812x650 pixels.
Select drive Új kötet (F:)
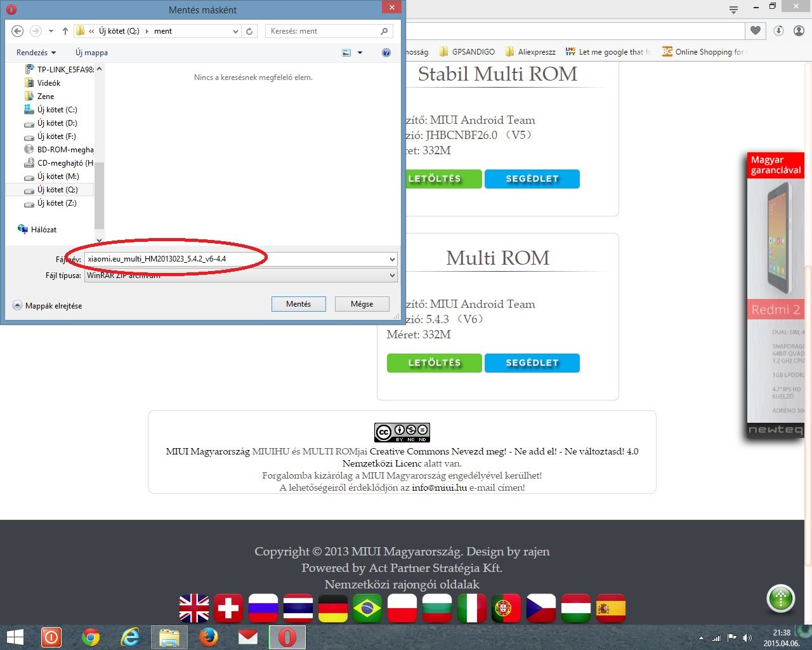(x=50, y=136)
